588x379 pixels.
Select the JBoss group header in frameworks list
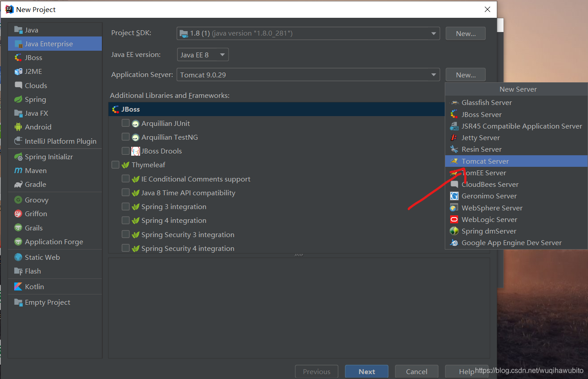tap(276, 109)
